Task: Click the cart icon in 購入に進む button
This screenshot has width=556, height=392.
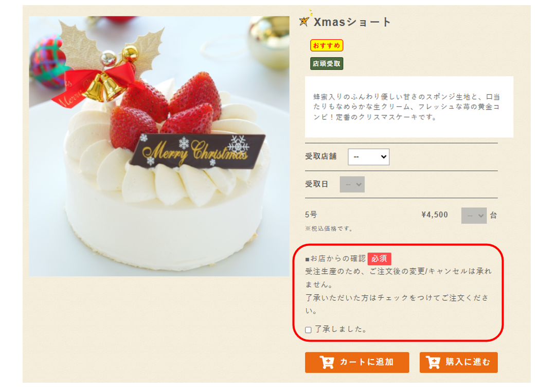Action: pyautogui.click(x=433, y=362)
